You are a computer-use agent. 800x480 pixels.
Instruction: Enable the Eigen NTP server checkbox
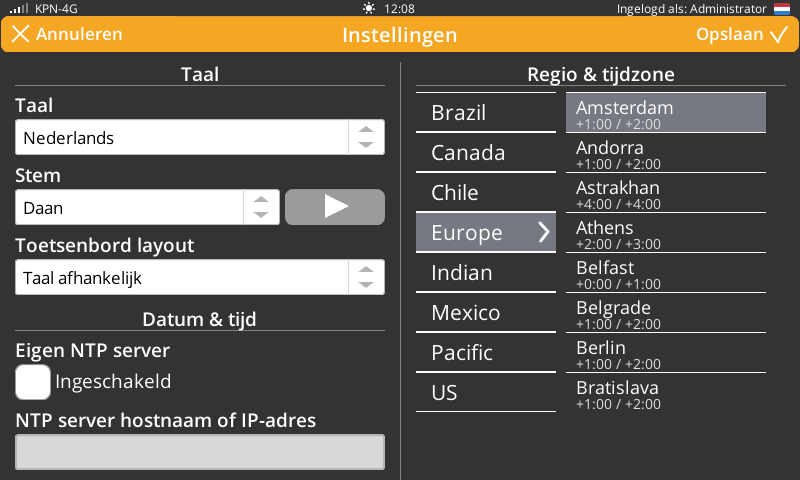pyautogui.click(x=33, y=382)
